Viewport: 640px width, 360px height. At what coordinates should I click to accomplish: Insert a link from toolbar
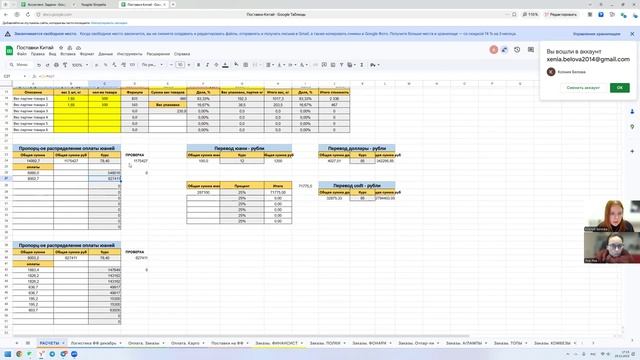tap(316, 65)
